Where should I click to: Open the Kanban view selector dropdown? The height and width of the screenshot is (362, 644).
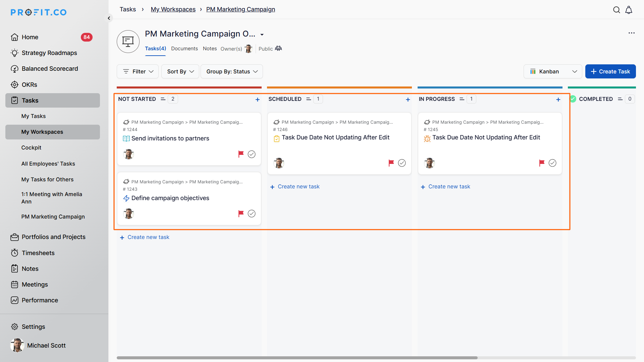(553, 71)
